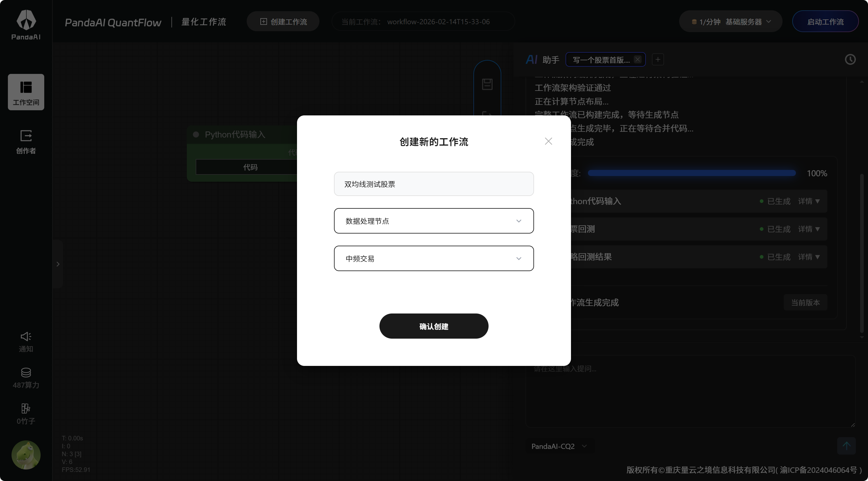Click the dinosaur user avatar
The width and height of the screenshot is (868, 481).
click(26, 455)
